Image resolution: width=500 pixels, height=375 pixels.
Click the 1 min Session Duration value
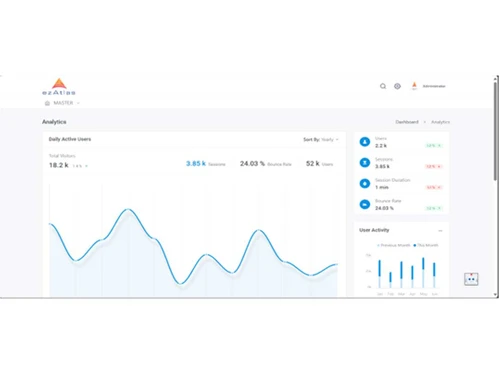click(x=382, y=187)
